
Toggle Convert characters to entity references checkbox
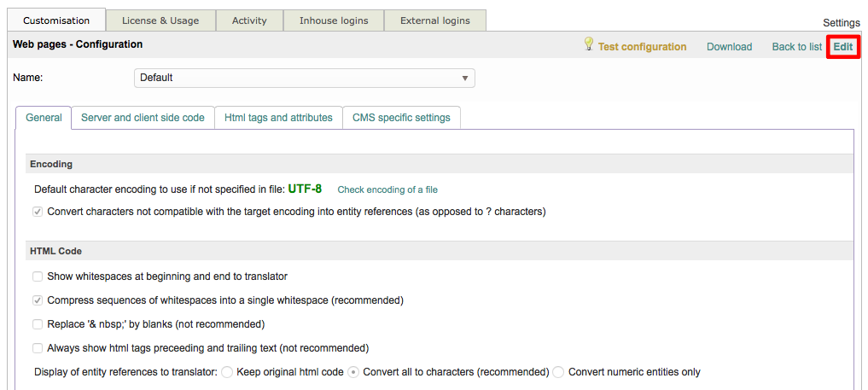tap(38, 212)
